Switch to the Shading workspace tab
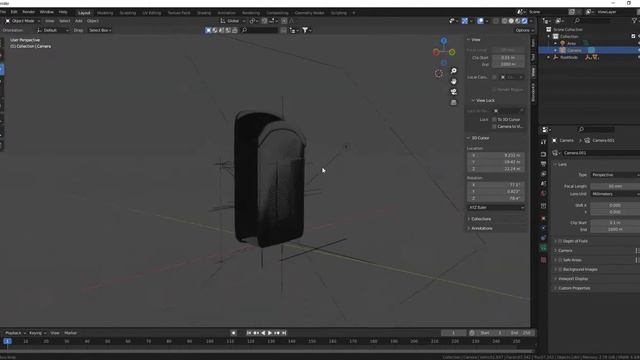The width and height of the screenshot is (640, 360). click(204, 13)
